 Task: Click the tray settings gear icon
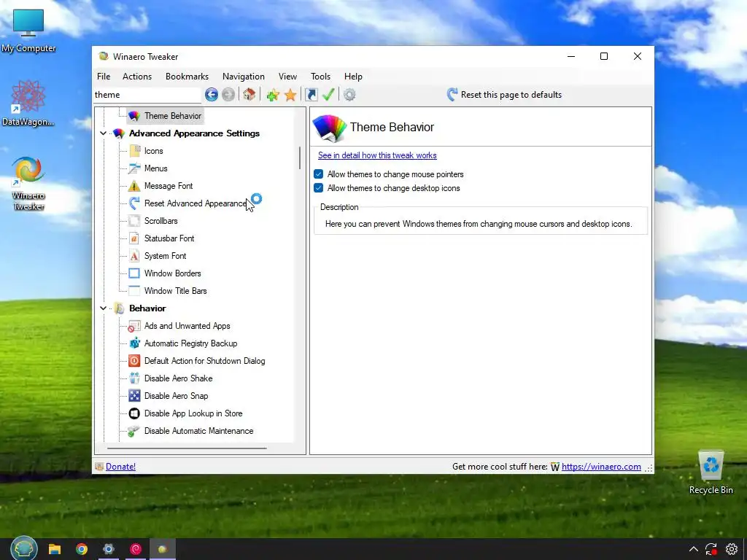coord(732,549)
